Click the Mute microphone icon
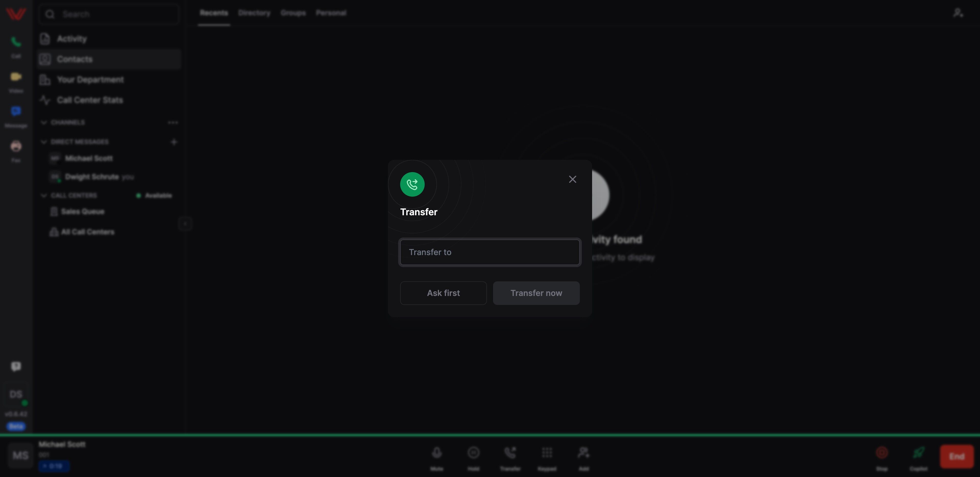The width and height of the screenshot is (980, 477). tap(436, 453)
